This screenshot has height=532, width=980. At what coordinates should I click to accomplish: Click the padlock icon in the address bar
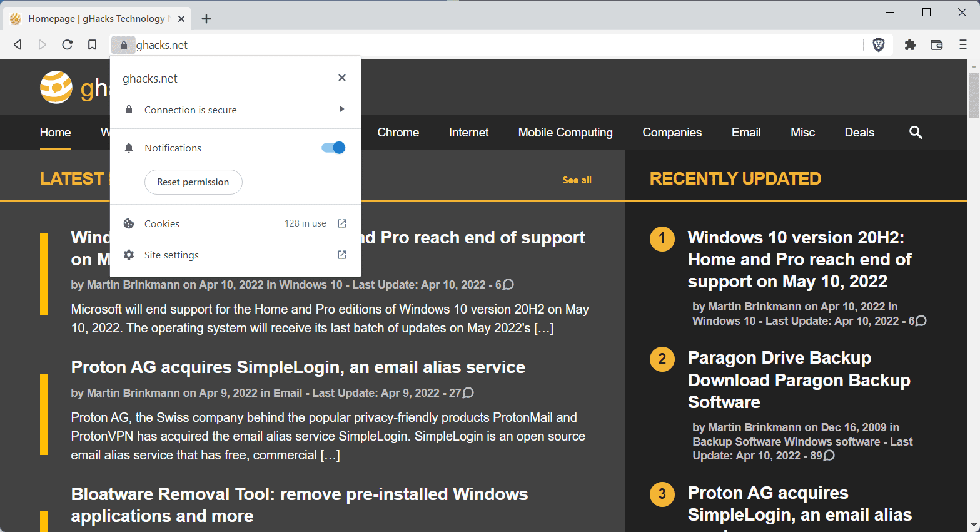click(123, 44)
